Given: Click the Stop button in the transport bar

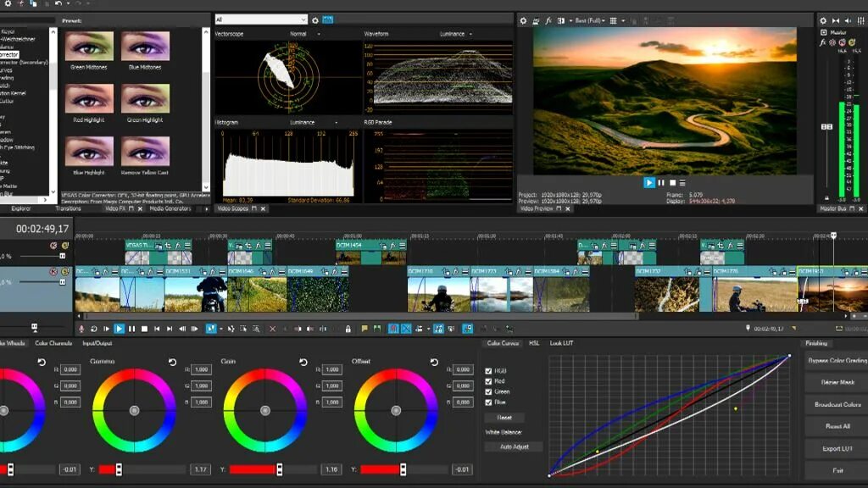Looking at the screenshot, I should [x=144, y=329].
